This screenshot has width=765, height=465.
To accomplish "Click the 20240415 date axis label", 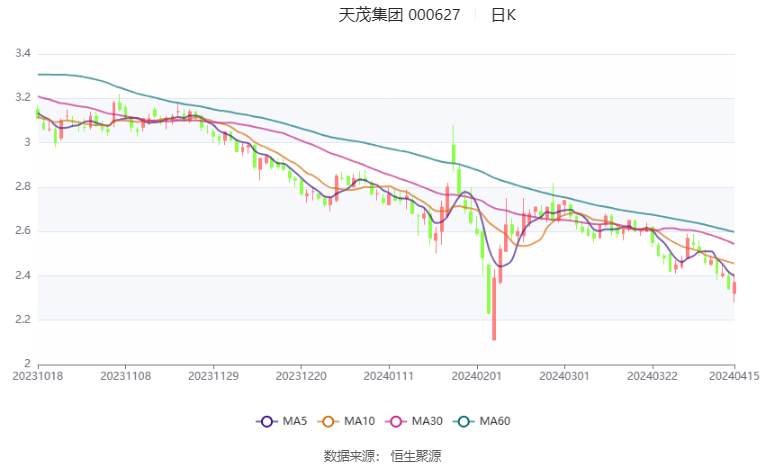I will point(734,376).
